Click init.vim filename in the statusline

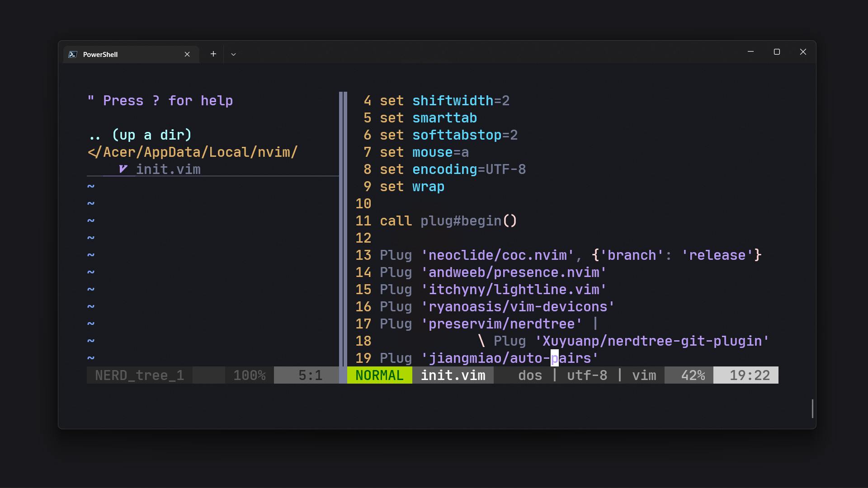click(x=453, y=375)
